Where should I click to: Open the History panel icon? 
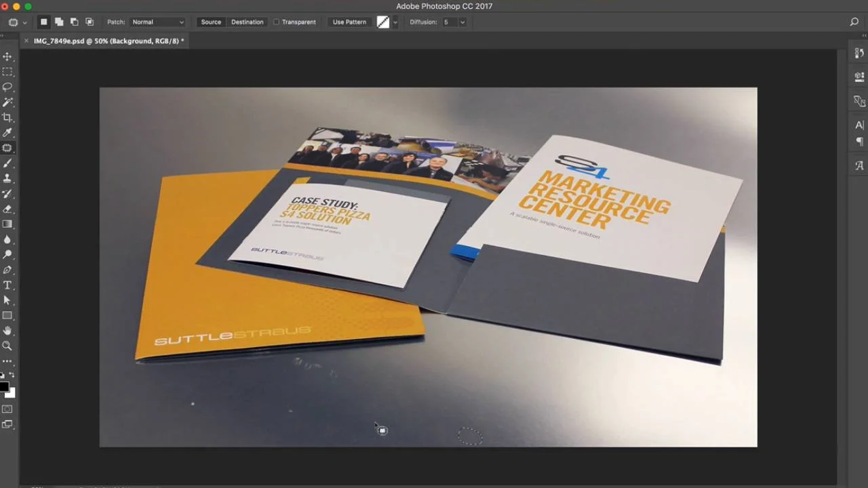tap(859, 54)
